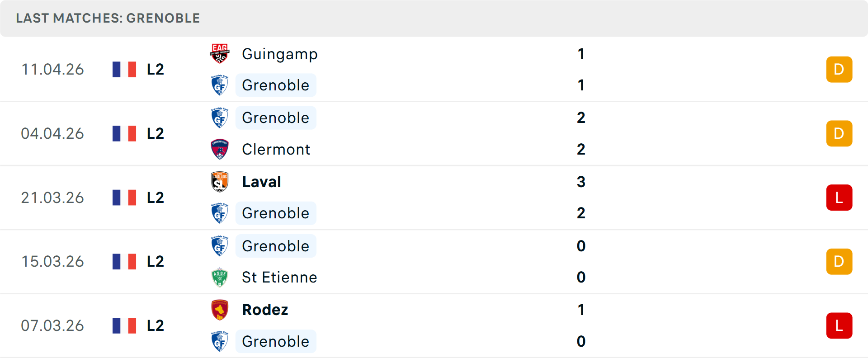The height and width of the screenshot is (358, 868).
Task: Click the Guingamp team name link
Action: pyautogui.click(x=280, y=54)
